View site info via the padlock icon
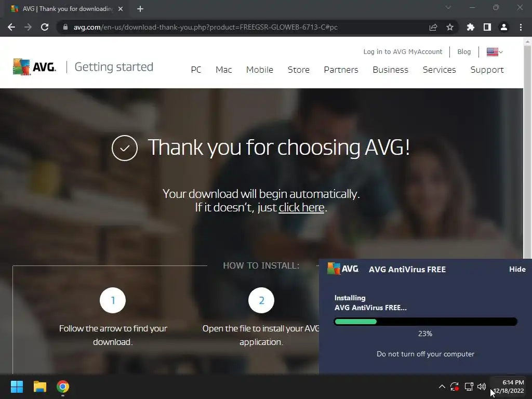This screenshot has width=532, height=399. click(x=65, y=27)
